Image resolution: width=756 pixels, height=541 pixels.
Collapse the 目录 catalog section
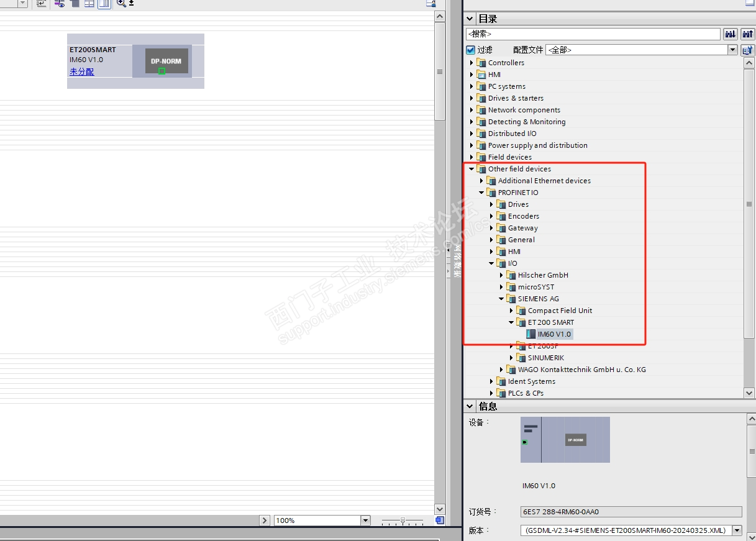click(470, 19)
